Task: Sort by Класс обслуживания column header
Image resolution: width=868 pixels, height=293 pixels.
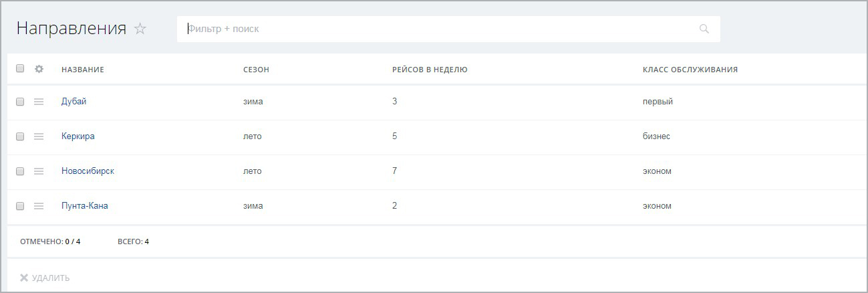Action: pyautogui.click(x=690, y=70)
